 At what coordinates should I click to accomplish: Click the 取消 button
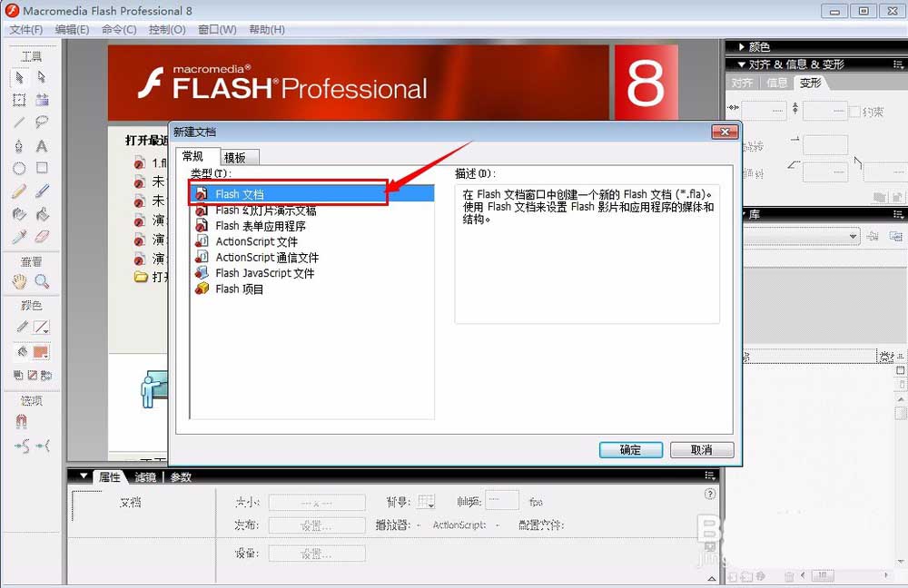click(702, 450)
